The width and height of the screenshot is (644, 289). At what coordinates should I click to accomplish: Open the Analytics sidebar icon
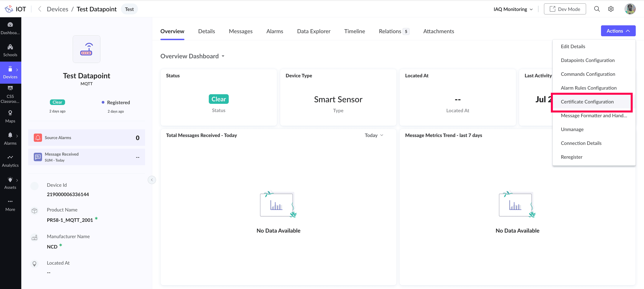tap(10, 161)
